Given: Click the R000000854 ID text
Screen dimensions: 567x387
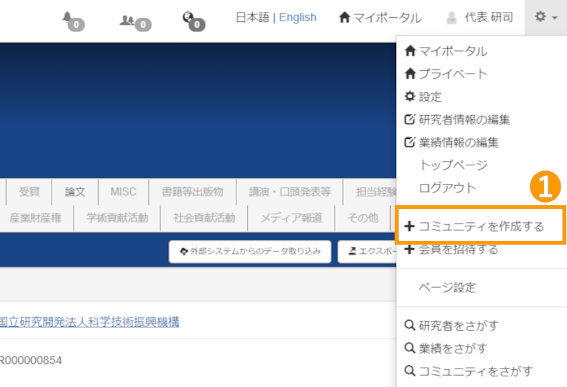Looking at the screenshot, I should click(31, 360).
